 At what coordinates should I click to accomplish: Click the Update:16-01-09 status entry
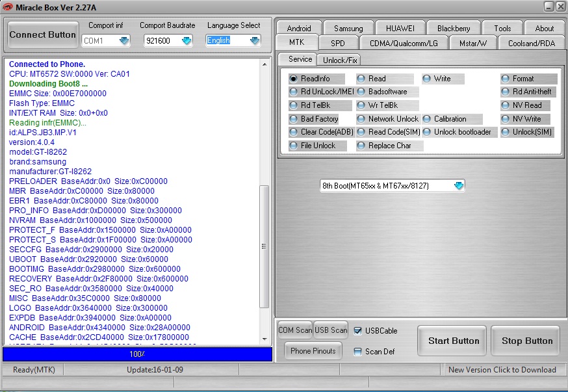point(155,369)
